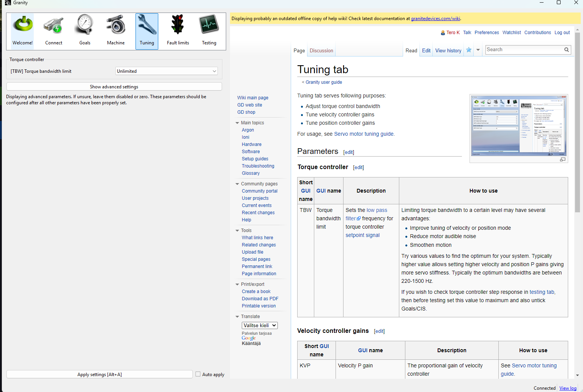Collapse the Translate section
583x392 pixels.
[237, 317]
